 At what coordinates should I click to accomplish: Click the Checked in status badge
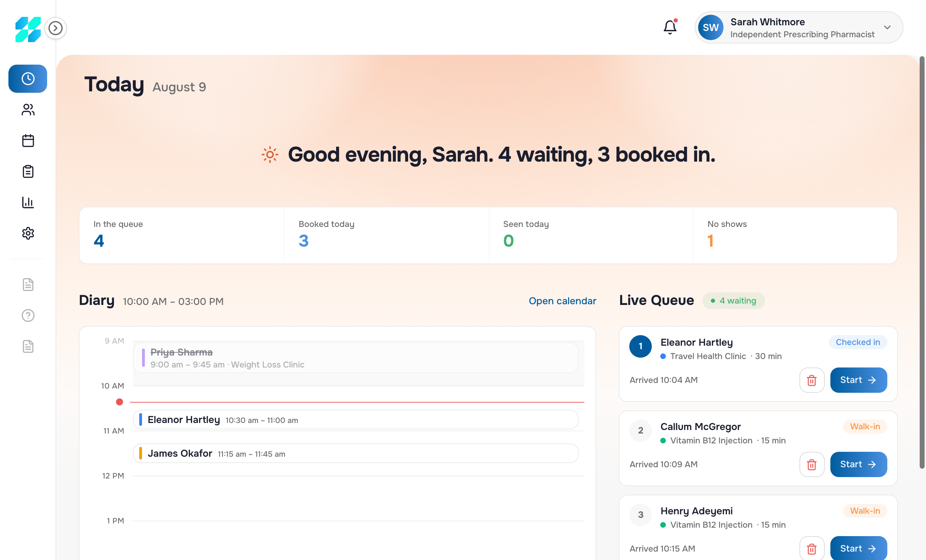pos(857,342)
